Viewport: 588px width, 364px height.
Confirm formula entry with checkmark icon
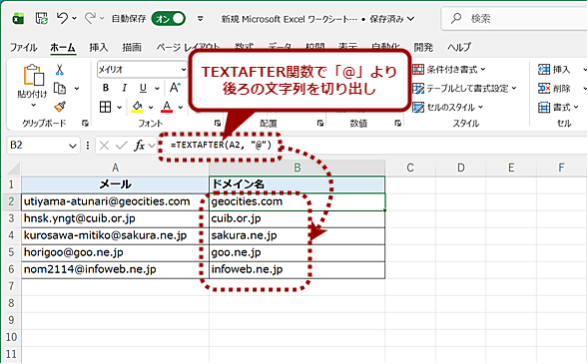121,146
